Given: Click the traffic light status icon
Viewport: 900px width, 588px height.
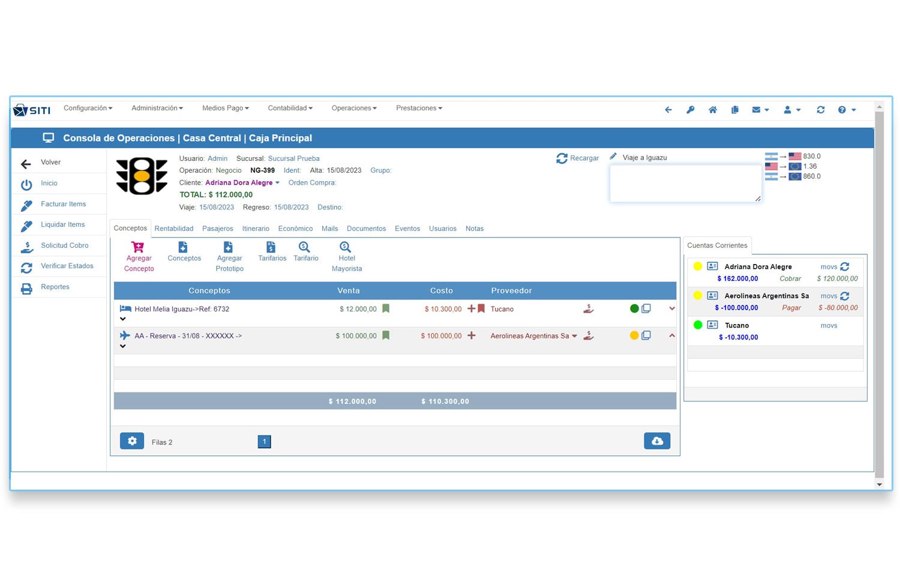Looking at the screenshot, I should (x=142, y=176).
